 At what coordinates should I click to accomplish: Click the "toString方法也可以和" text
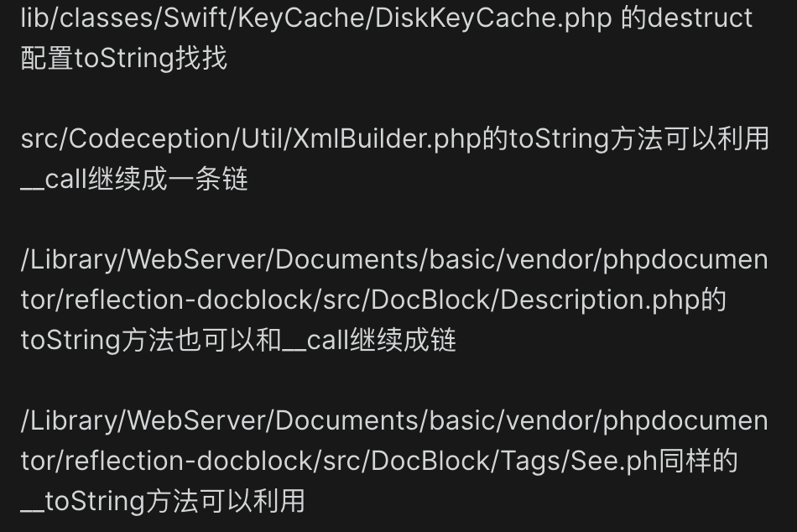[x=151, y=341]
